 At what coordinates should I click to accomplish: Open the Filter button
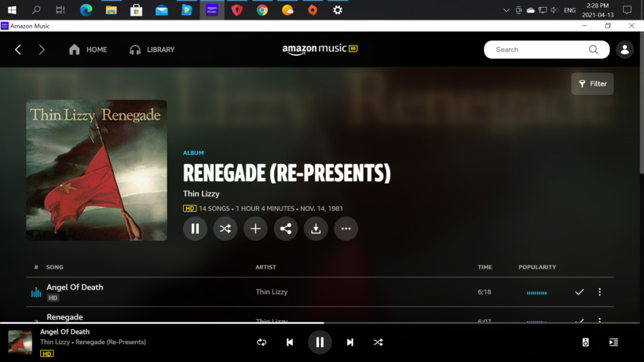coord(592,84)
